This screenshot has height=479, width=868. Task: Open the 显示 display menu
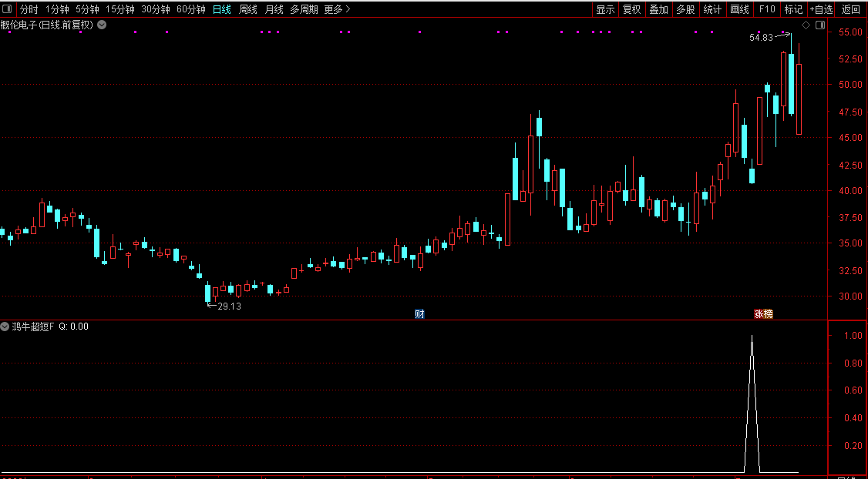pos(605,9)
